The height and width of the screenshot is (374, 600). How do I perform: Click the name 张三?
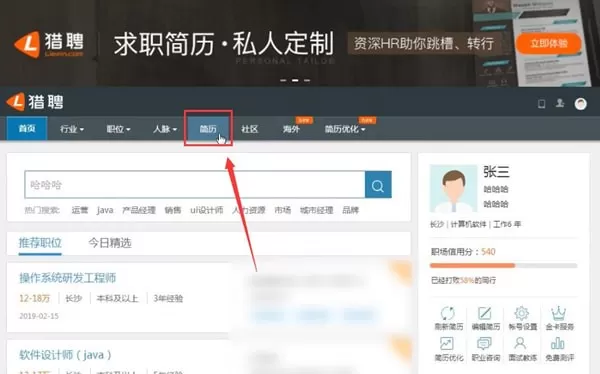coord(496,171)
